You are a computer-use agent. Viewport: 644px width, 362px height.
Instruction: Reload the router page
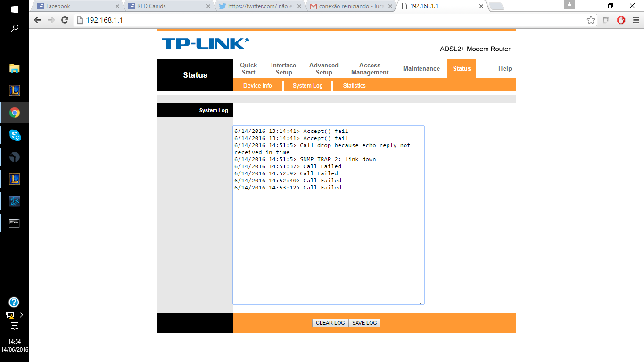tap(65, 20)
